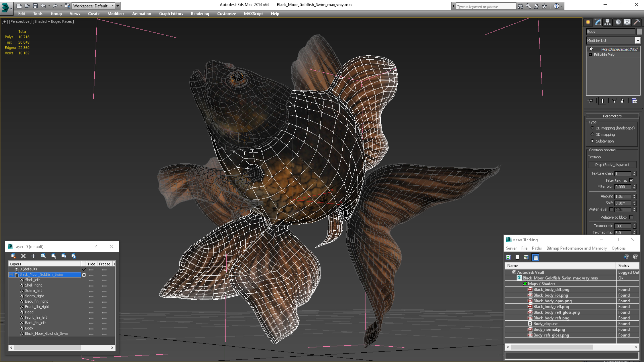
Task: Click Highlight Selected Objects' Layers icon
Action: 53,256
